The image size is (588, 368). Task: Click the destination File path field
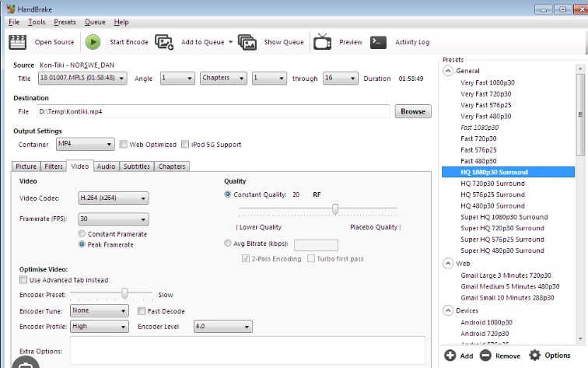point(213,111)
